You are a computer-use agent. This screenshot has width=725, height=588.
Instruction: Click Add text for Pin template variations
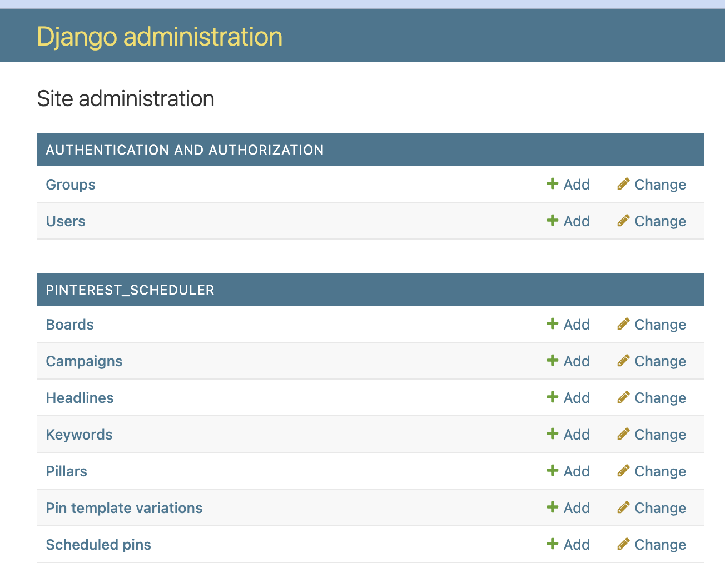[577, 508]
